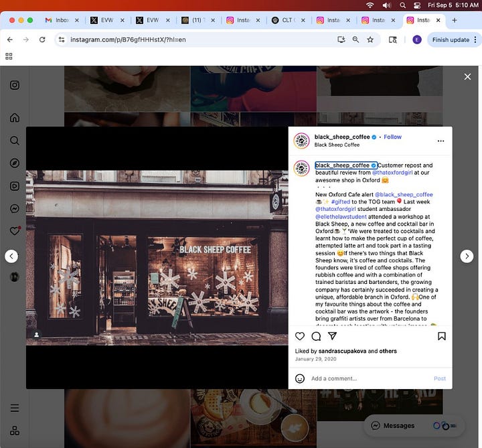Image resolution: width=482 pixels, height=448 pixels.
Task: Go to previous post arrow
Action: click(x=11, y=256)
